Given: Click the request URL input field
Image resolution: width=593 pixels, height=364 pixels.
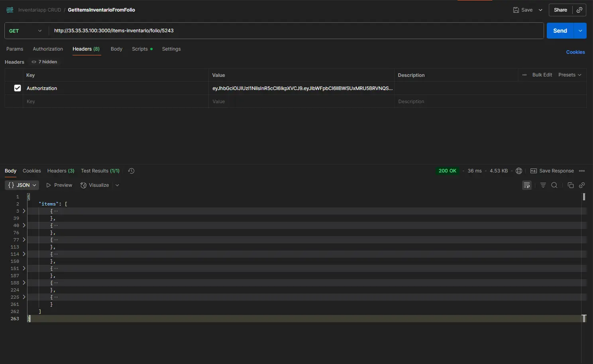Looking at the screenshot, I should [296, 31].
